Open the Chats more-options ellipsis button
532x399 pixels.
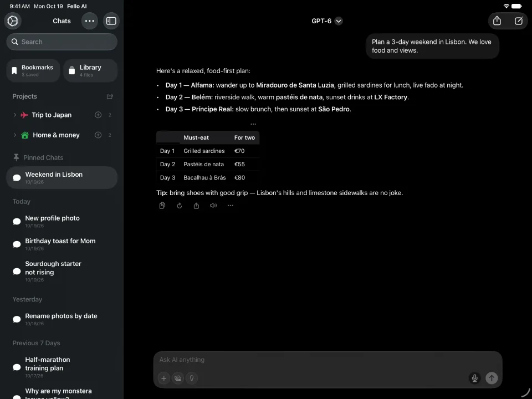point(90,21)
